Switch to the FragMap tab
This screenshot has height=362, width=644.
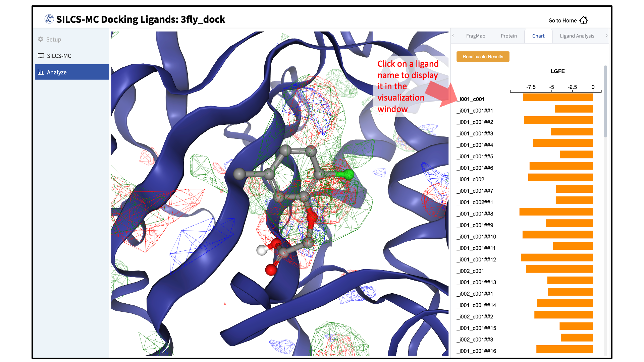tap(476, 36)
